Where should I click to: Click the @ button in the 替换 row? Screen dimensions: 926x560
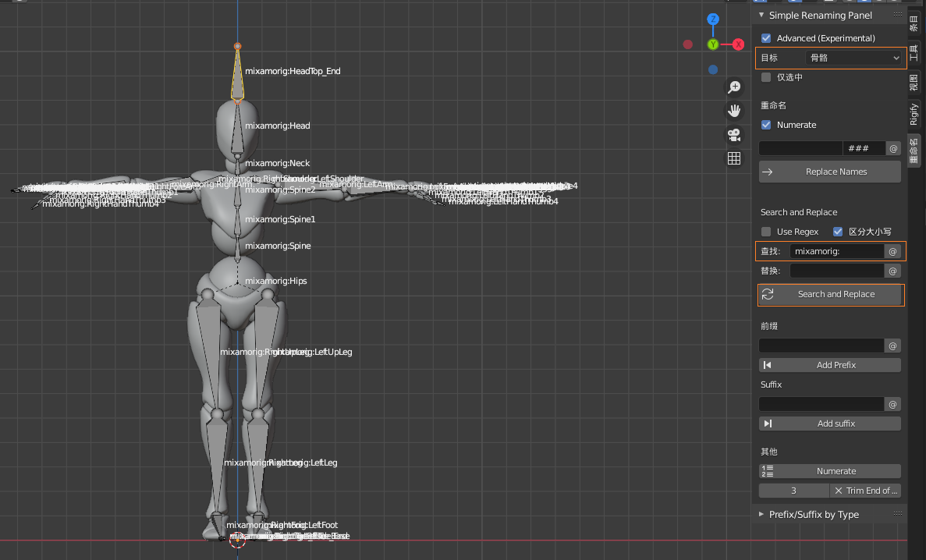[893, 271]
